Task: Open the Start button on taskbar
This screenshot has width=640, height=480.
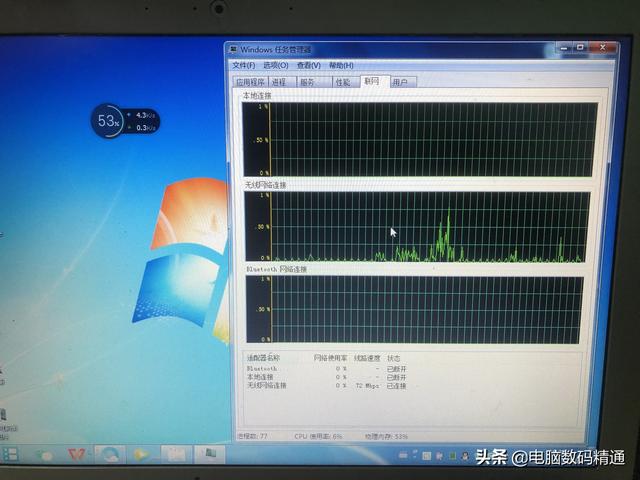Action: 9,455
